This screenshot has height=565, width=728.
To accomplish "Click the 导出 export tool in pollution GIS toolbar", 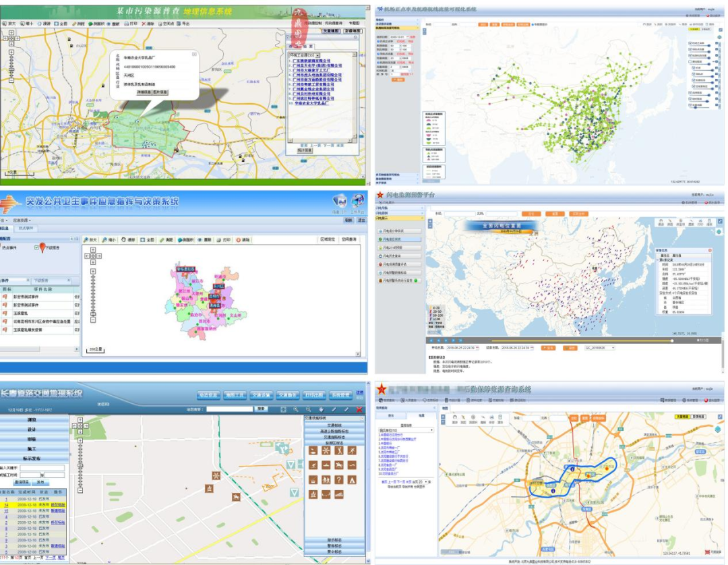I will 183,23.
